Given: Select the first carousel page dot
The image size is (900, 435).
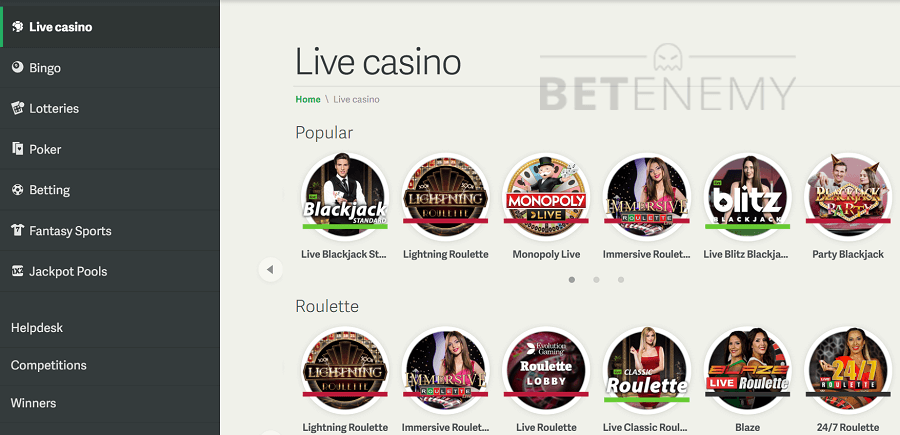Looking at the screenshot, I should (x=572, y=280).
